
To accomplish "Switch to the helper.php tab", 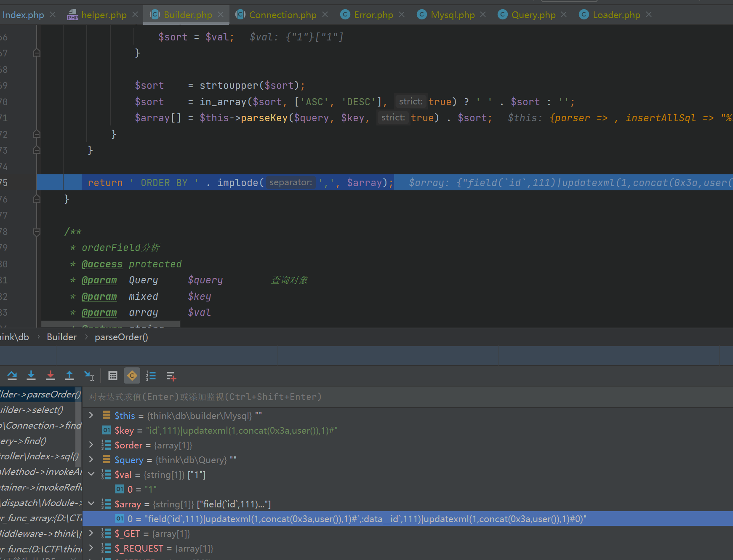I will coord(104,15).
